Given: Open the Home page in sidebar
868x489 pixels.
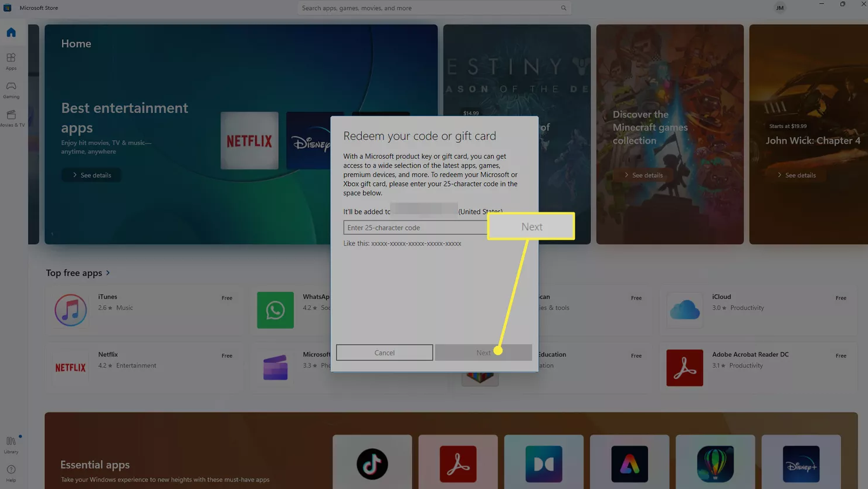Looking at the screenshot, I should pos(11,32).
